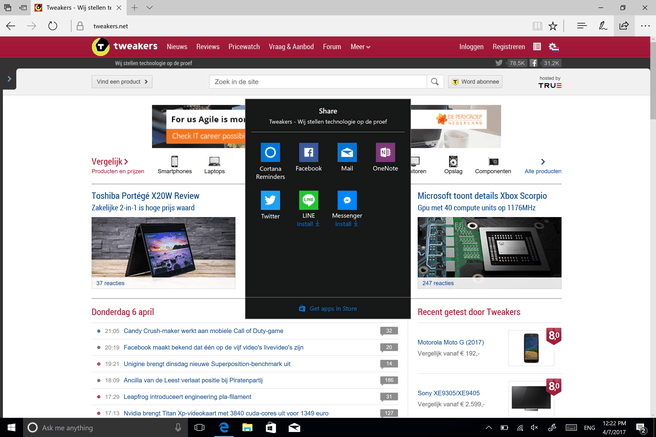Focus the Zoek in de site field
Image resolution: width=656 pixels, height=437 pixels.
318,82
